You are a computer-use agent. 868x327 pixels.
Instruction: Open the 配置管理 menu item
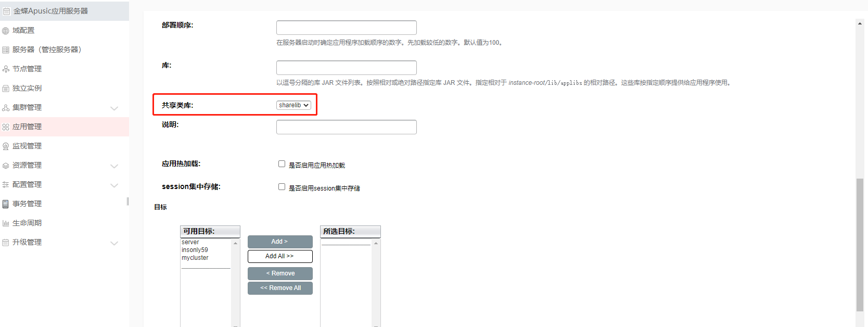tap(27, 185)
